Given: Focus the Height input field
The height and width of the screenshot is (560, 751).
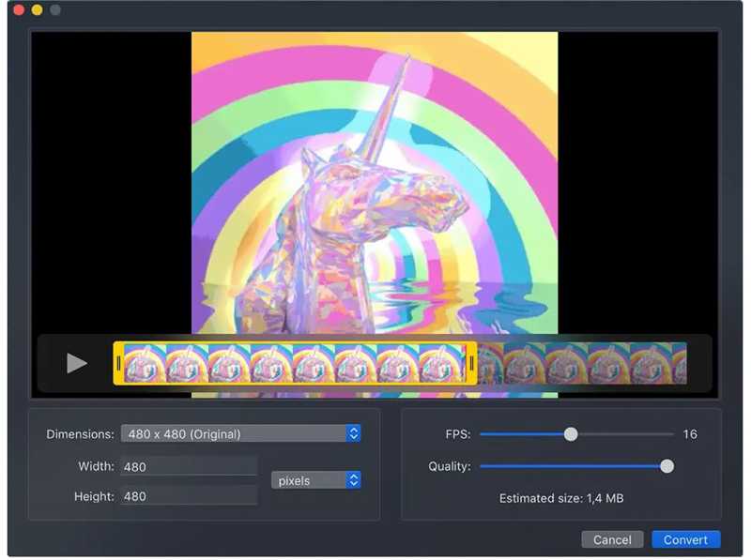Looking at the screenshot, I should coord(188,495).
